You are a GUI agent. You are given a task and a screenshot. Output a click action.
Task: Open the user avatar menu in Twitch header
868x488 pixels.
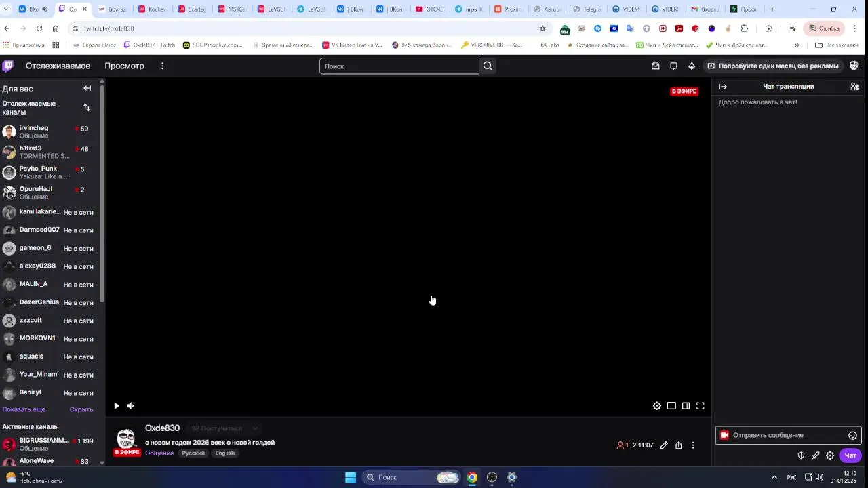click(x=854, y=66)
